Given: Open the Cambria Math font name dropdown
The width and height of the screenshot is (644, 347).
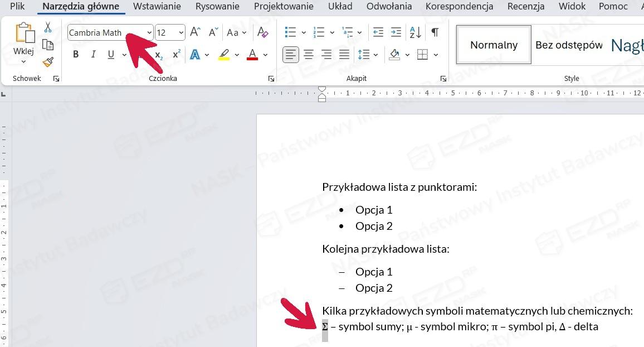Looking at the screenshot, I should [149, 33].
